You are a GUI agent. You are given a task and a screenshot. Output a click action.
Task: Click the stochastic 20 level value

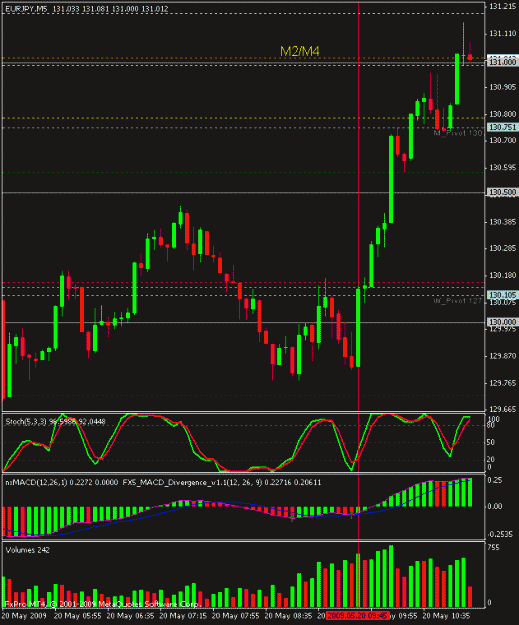point(491,460)
